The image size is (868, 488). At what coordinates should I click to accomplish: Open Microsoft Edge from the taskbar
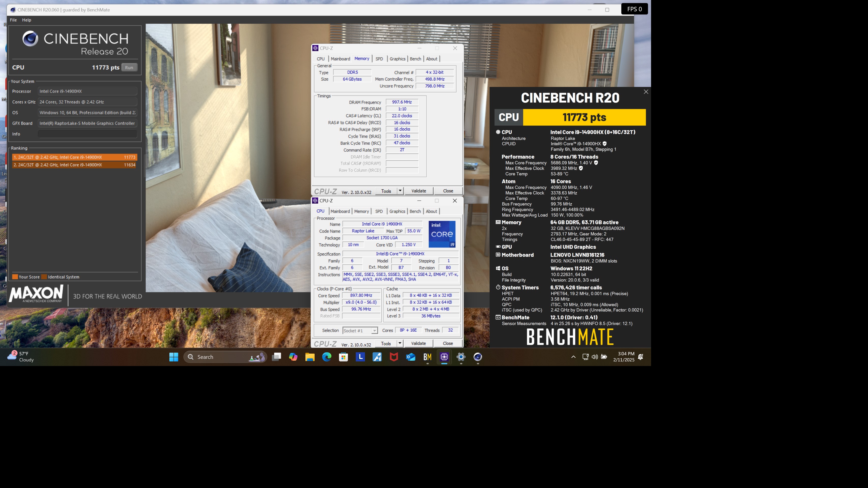(327, 357)
